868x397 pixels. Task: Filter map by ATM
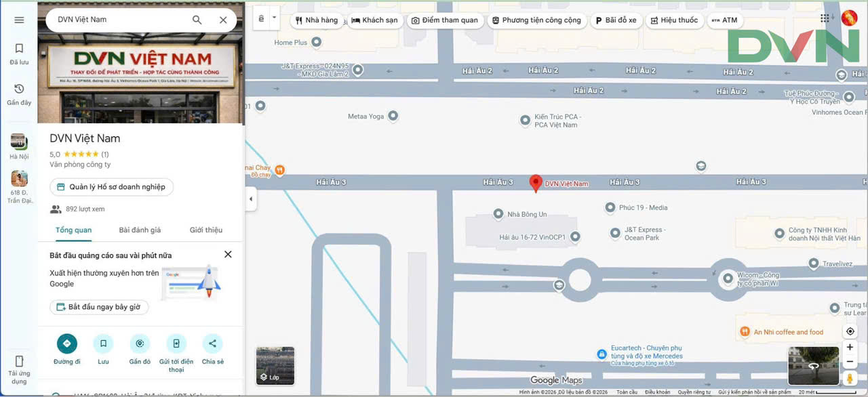(724, 20)
